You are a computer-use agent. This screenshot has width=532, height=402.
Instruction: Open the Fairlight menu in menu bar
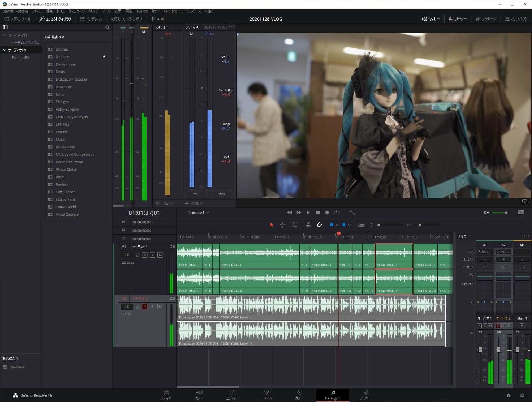(x=170, y=11)
